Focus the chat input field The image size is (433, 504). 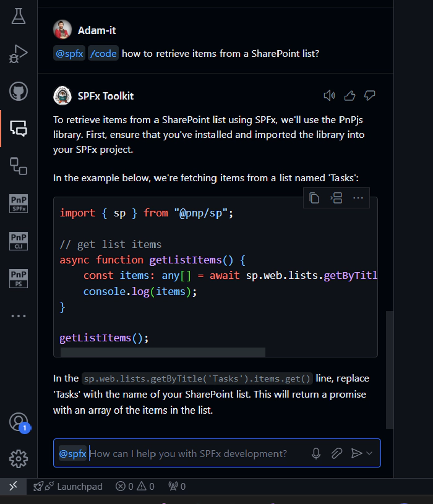click(217, 453)
